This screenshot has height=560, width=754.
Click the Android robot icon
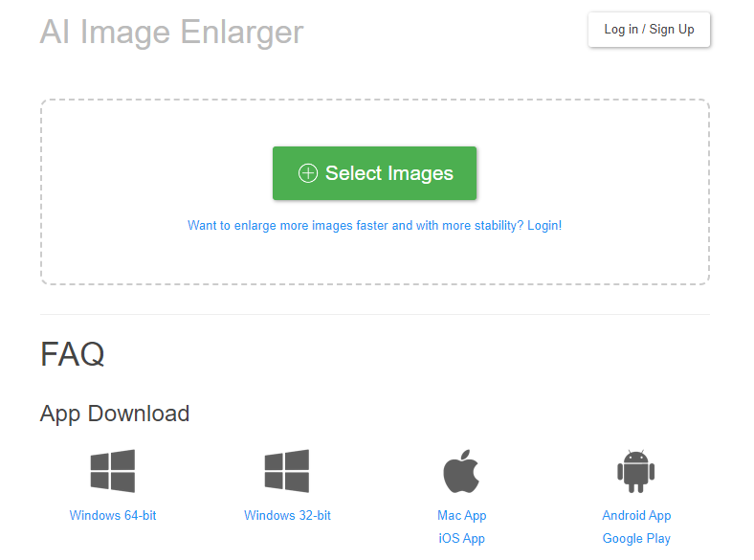click(x=636, y=471)
